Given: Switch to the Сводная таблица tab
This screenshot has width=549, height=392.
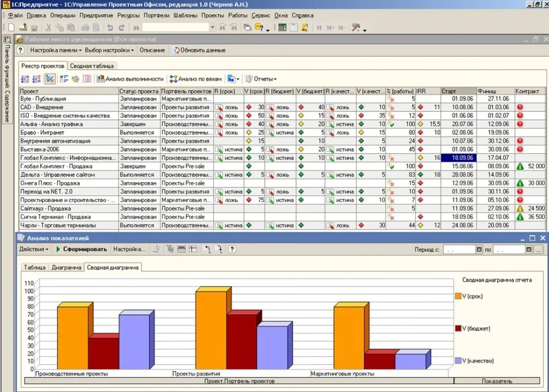Looking at the screenshot, I should (x=92, y=66).
